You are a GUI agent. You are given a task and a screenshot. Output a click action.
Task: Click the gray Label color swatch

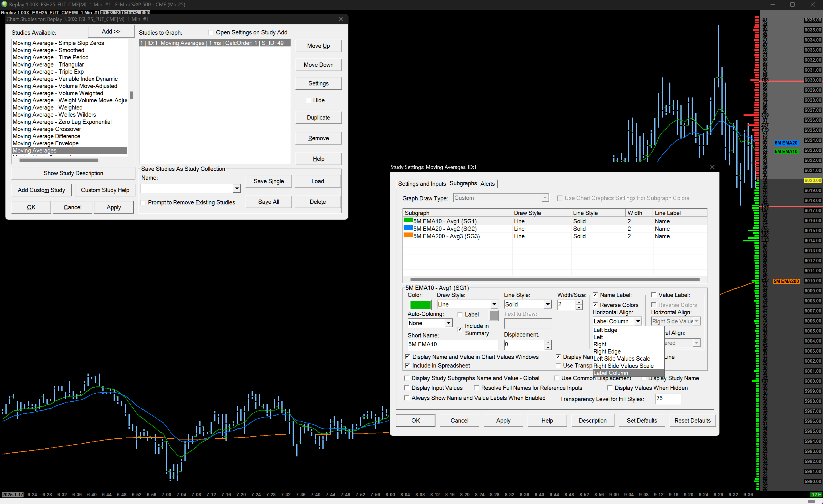pos(493,315)
